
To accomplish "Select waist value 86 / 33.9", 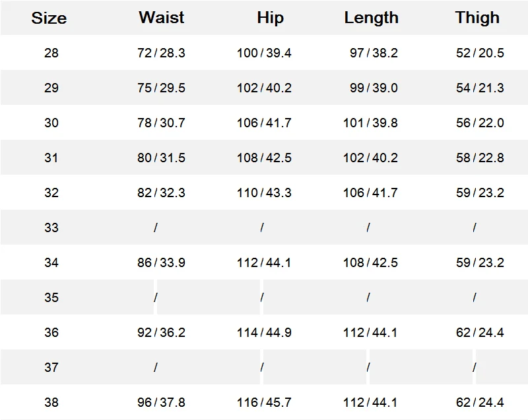I will click(161, 262).
